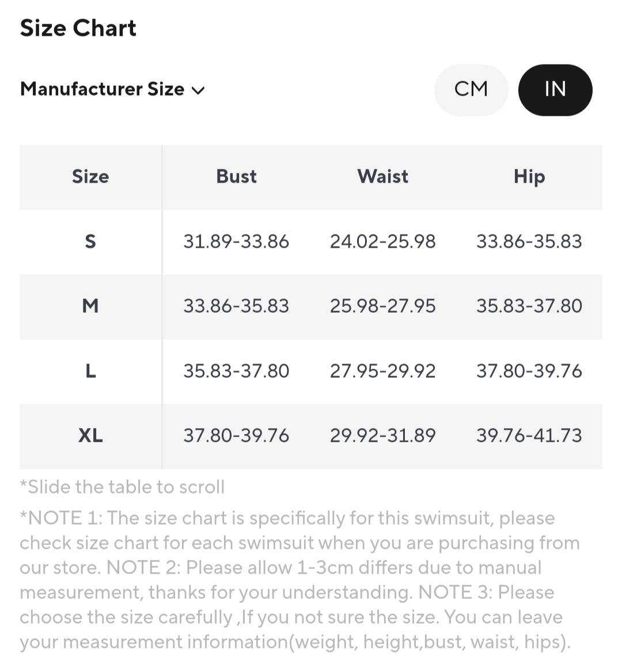This screenshot has width=622, height=672.
Task: Open the Manufacturer Size dropdown
Action: (112, 89)
